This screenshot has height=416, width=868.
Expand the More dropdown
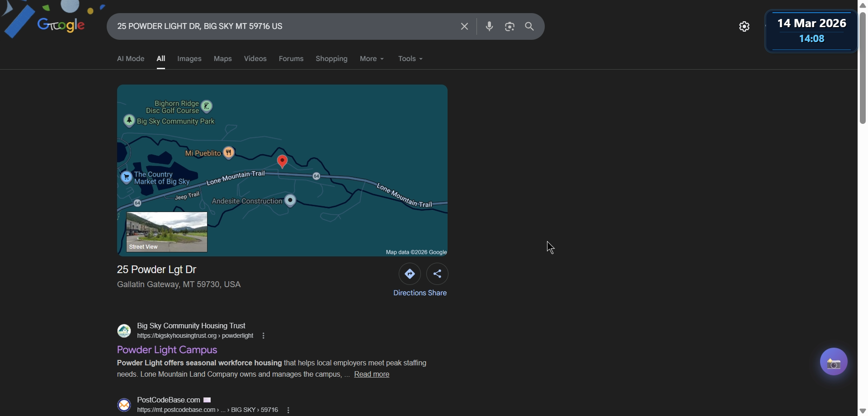tap(372, 59)
